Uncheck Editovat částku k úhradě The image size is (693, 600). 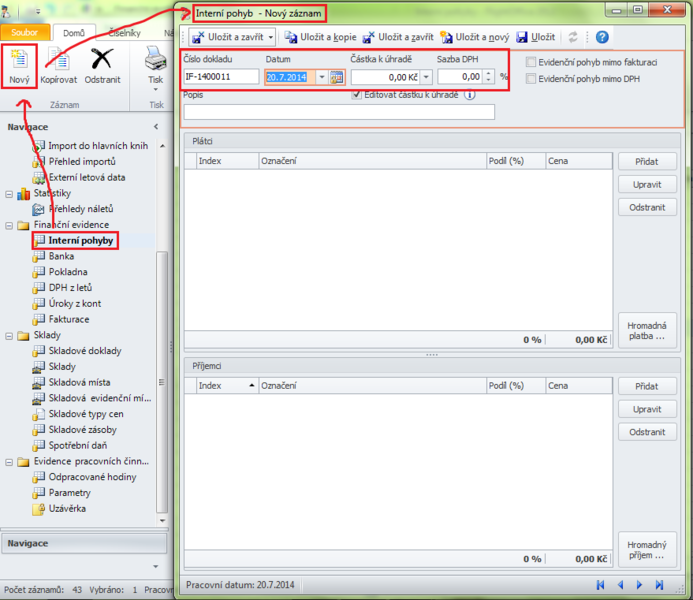357,95
